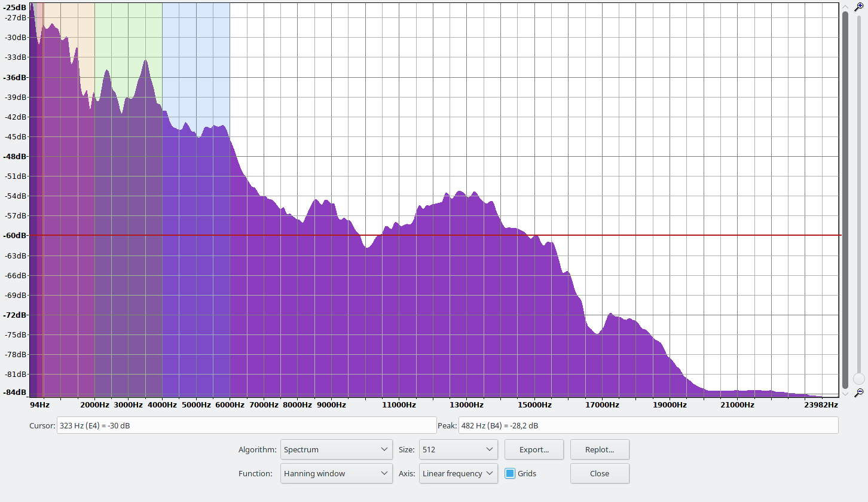Click the Close button
Image resolution: width=868 pixels, height=502 pixels.
600,473
